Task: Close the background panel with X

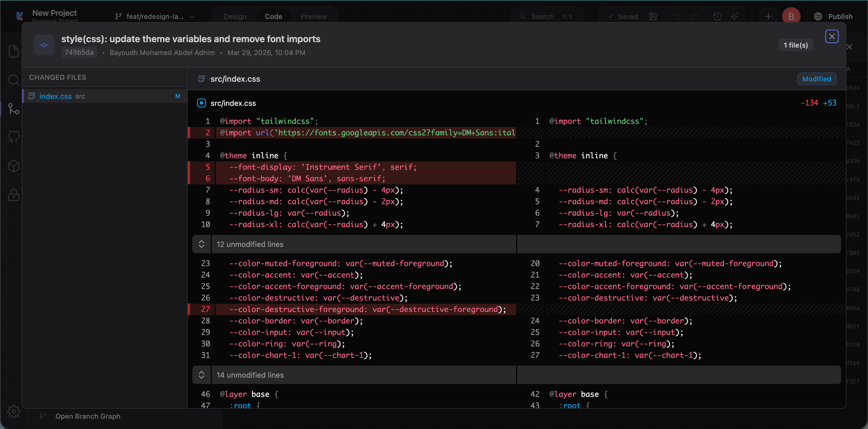Action: click(849, 47)
